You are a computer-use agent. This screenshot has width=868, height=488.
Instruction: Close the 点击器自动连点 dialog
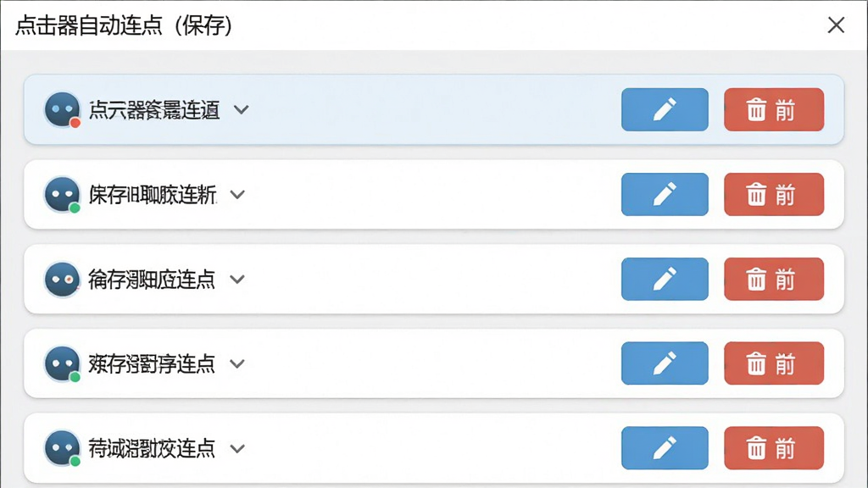pyautogui.click(x=836, y=25)
